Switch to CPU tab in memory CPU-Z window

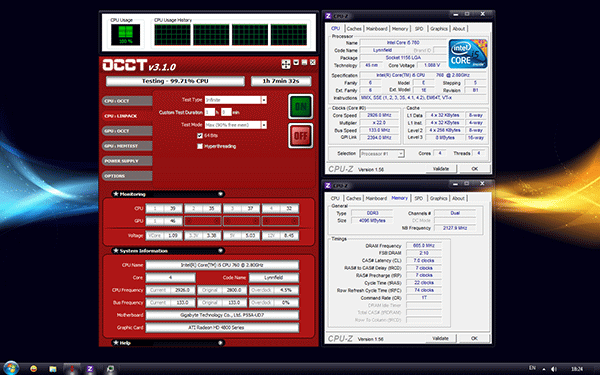point(335,198)
